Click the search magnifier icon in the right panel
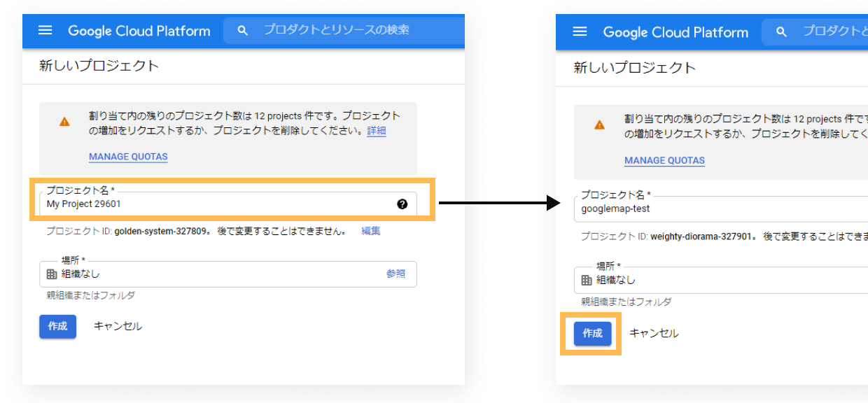868x403 pixels. click(782, 31)
